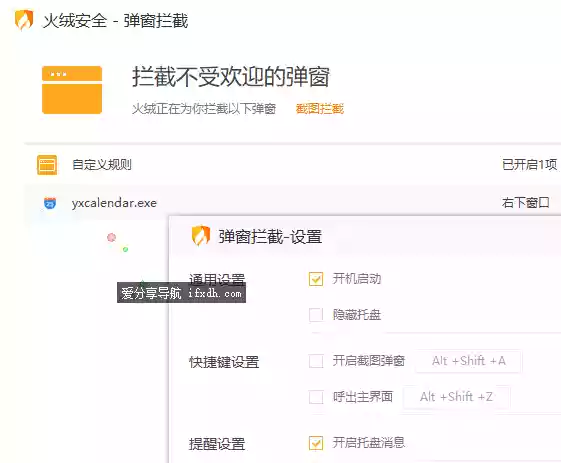Select the yxcalendar.exe entry
Image resolution: width=561 pixels, height=463 pixels.
pyautogui.click(x=114, y=203)
